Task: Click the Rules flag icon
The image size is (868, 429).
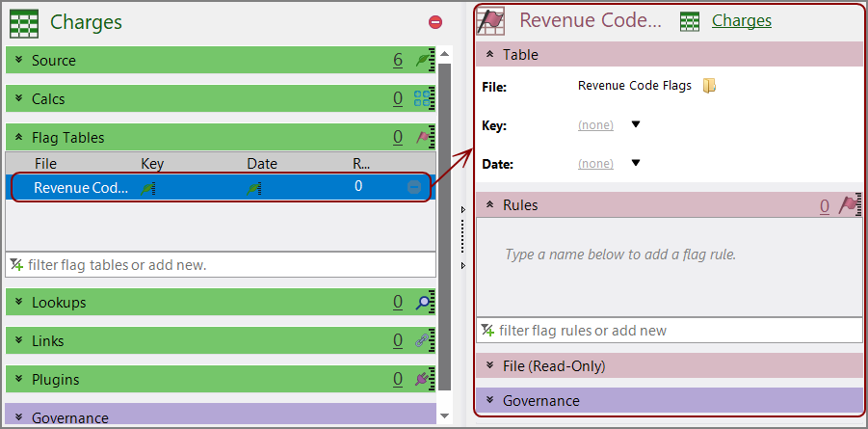Action: point(851,205)
